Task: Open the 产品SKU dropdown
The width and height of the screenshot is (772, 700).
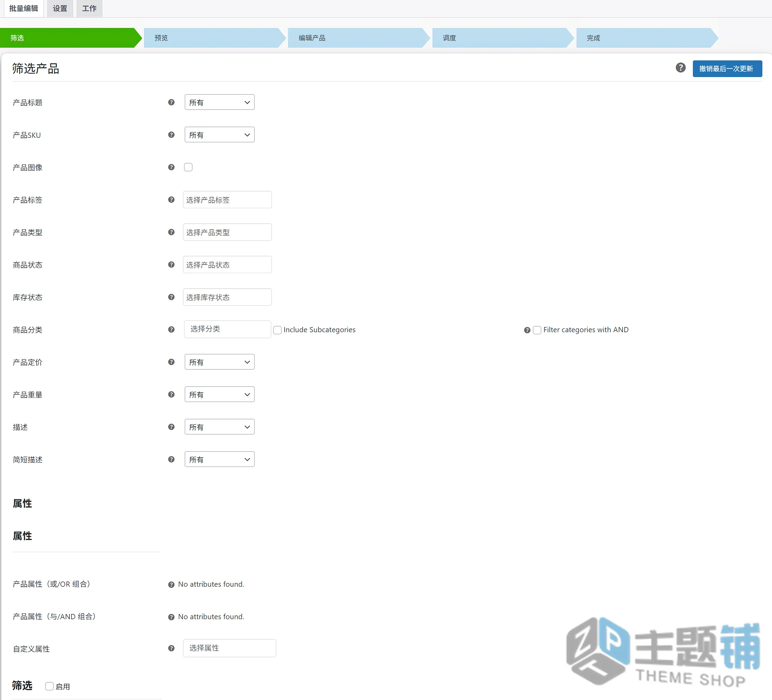Action: pyautogui.click(x=219, y=135)
